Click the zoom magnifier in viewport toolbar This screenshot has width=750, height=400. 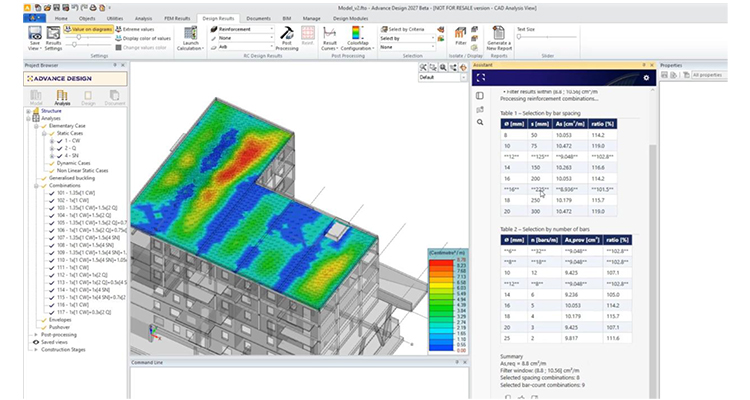(x=443, y=67)
